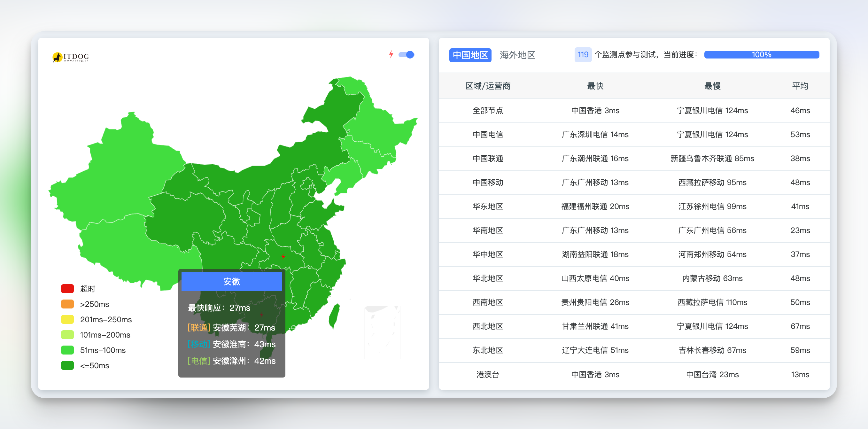Click 辽宁大连电信 51ms cell
Screen dimensions: 868x429
pos(595,350)
